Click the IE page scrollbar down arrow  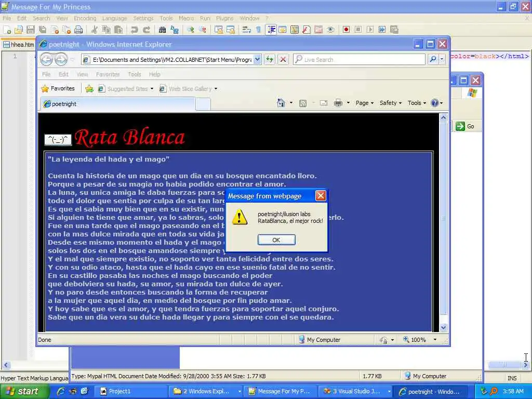(x=444, y=327)
